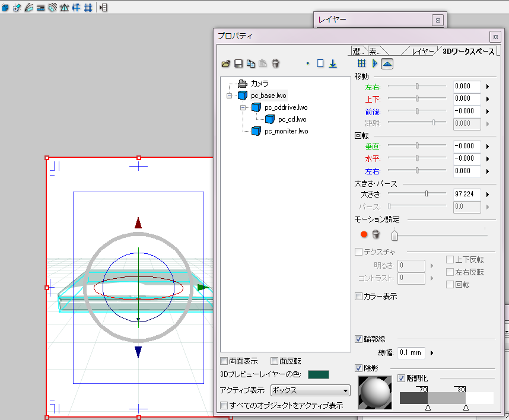
Task: Enable the 両面表示 checkbox
Action: [224, 361]
